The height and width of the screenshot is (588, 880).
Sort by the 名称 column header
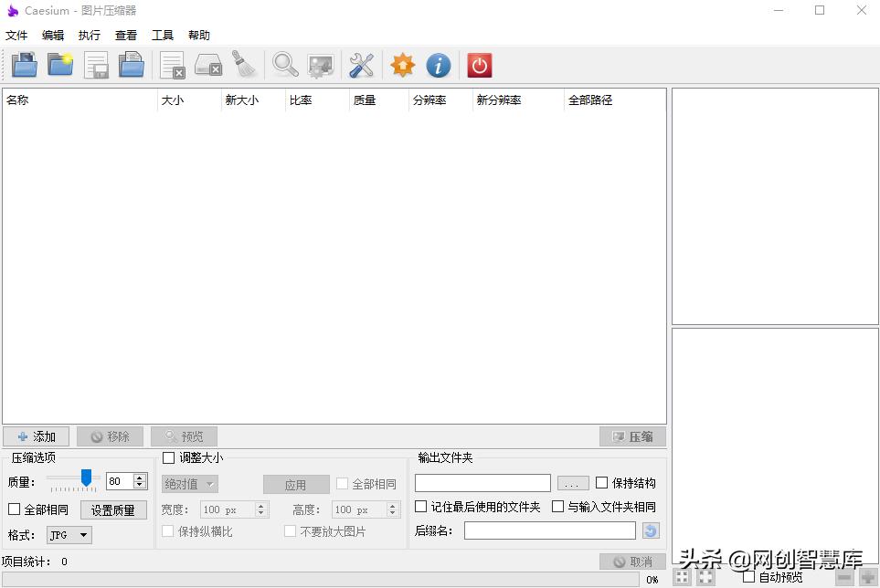[x=80, y=100]
